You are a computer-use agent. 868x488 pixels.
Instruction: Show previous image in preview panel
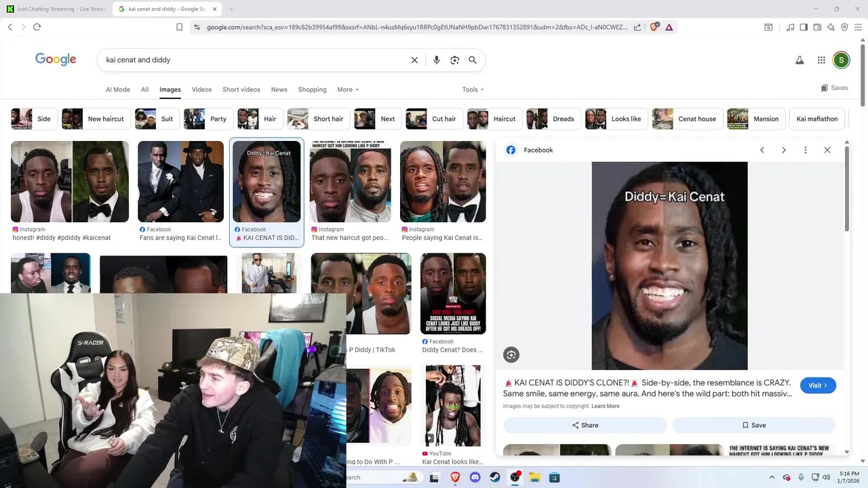pyautogui.click(x=762, y=150)
